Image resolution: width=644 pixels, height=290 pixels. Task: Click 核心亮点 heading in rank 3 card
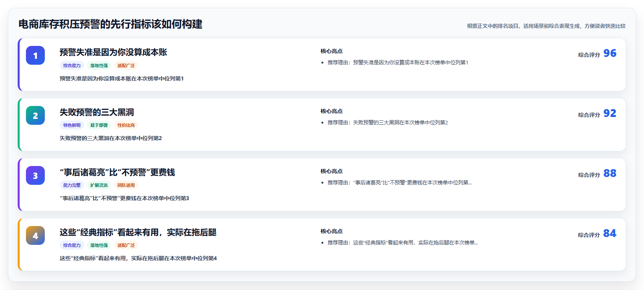332,171
